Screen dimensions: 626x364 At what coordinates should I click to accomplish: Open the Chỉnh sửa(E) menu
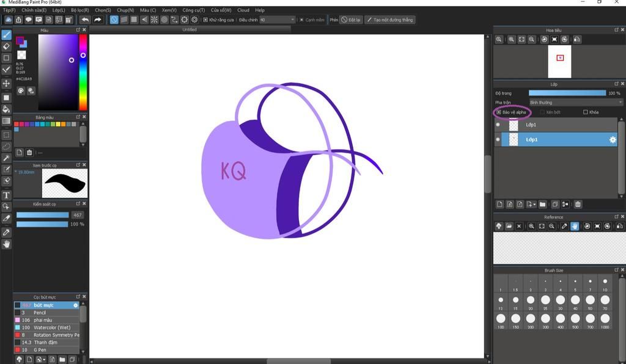[34, 10]
